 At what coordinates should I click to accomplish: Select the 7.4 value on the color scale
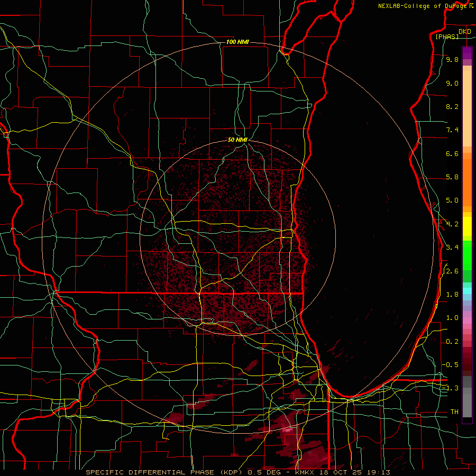452,130
